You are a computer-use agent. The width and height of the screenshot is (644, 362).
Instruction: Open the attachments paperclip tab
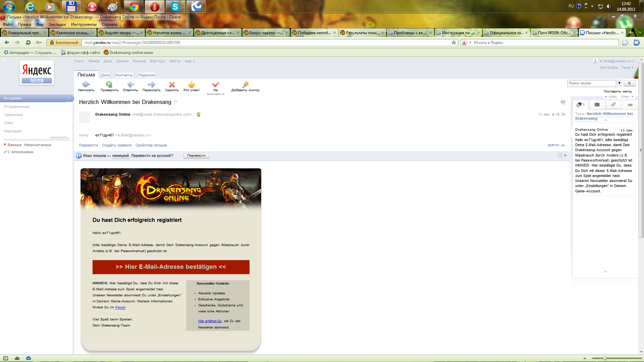coord(613,105)
